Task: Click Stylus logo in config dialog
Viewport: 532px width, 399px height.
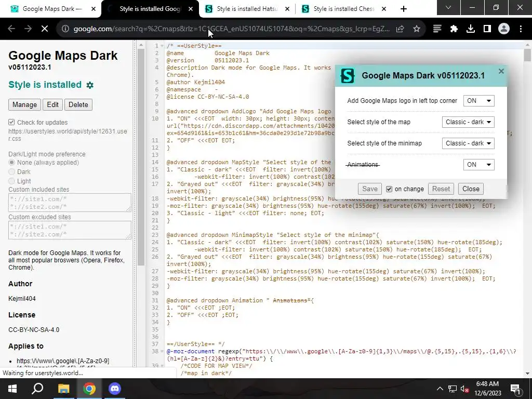Action: pos(348,76)
